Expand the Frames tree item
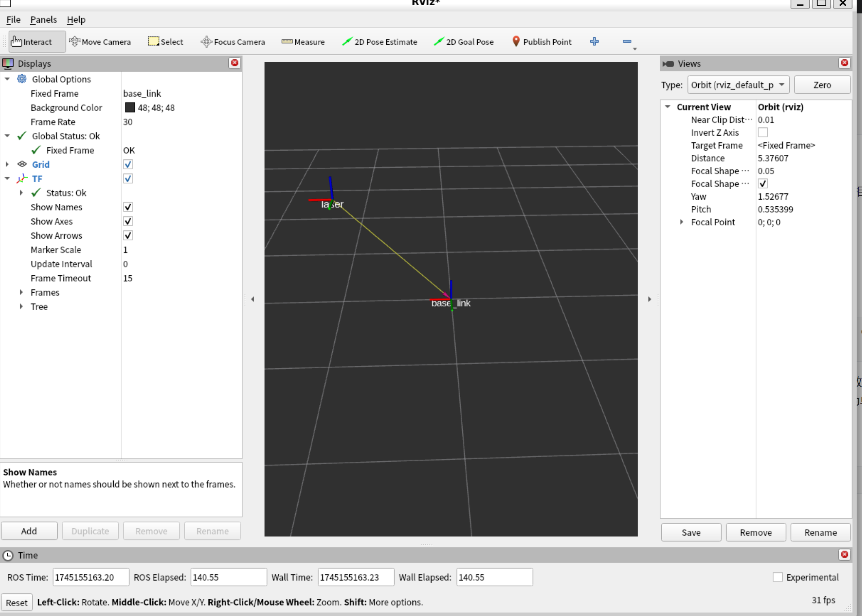Screen dimensions: 862x616 (21, 292)
